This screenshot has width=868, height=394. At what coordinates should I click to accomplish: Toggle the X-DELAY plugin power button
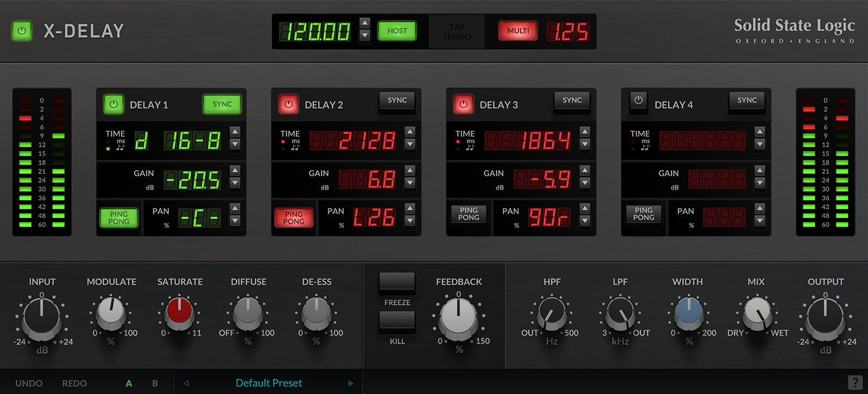(22, 31)
